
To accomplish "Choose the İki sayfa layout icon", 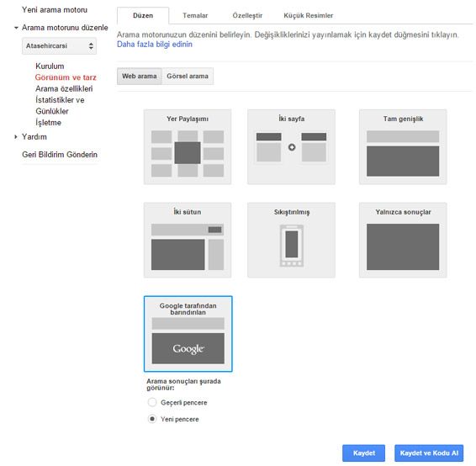I will (292, 147).
